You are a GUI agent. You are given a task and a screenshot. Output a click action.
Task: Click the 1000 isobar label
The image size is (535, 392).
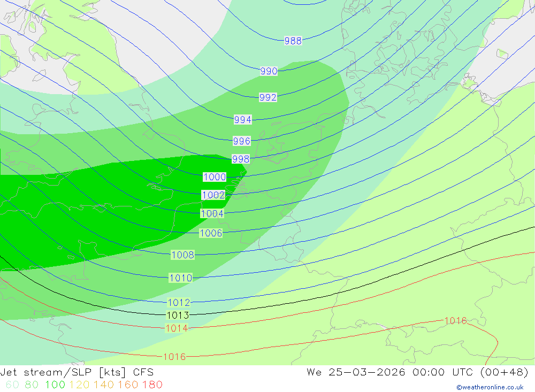tap(215, 176)
